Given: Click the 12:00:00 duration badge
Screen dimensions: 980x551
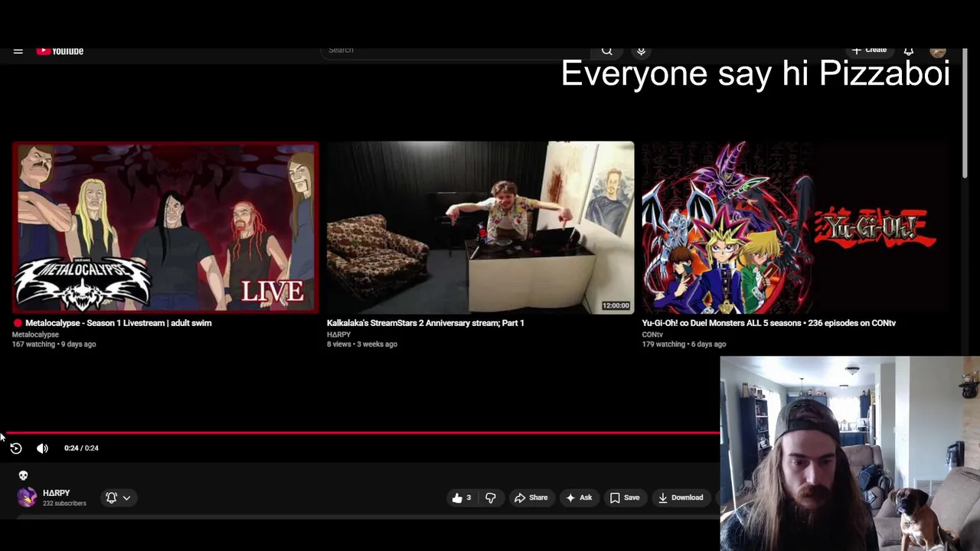Looking at the screenshot, I should (616, 305).
